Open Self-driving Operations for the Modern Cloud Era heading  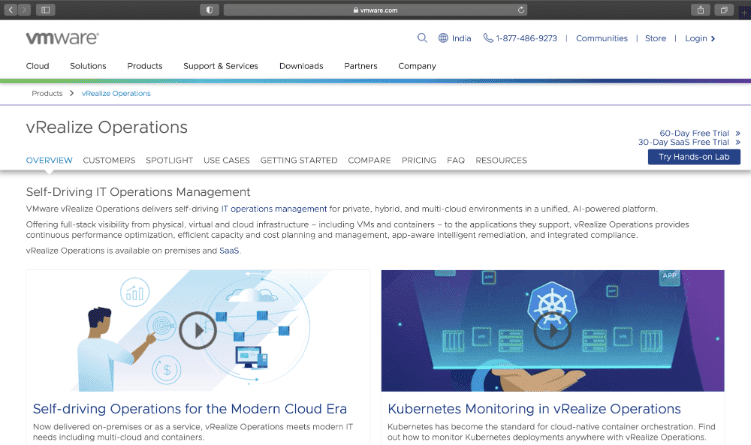[190, 409]
